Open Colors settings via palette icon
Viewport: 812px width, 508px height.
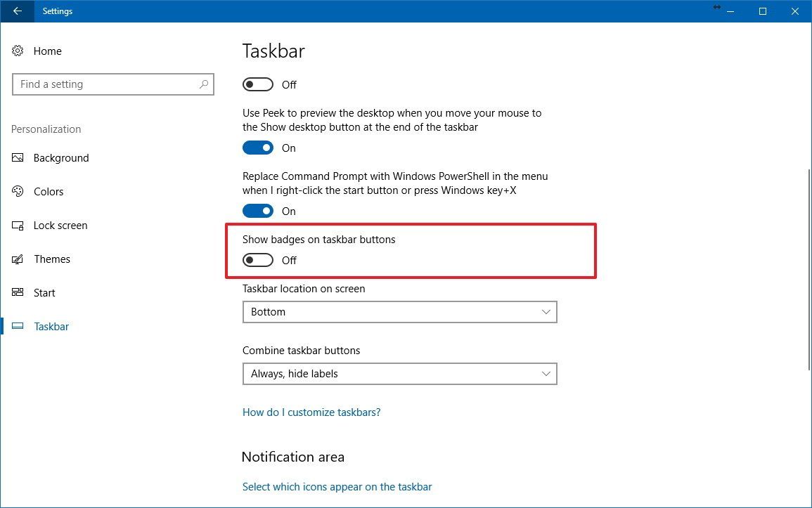[18, 191]
